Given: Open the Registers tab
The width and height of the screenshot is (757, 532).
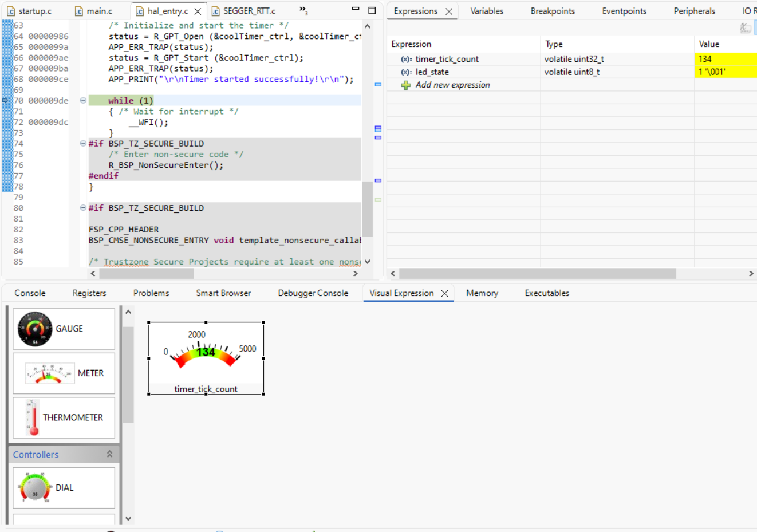Looking at the screenshot, I should click(x=89, y=293).
